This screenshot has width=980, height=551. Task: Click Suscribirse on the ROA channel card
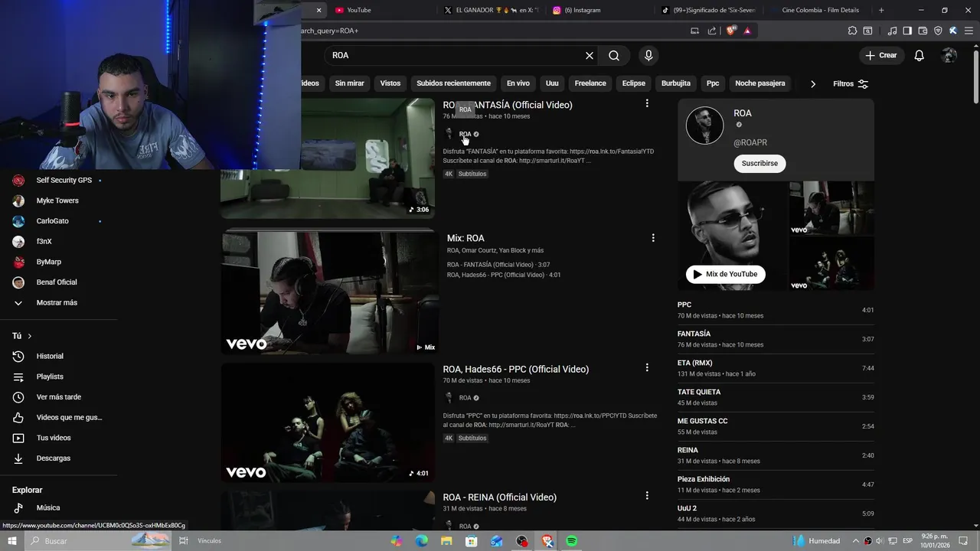tap(759, 163)
